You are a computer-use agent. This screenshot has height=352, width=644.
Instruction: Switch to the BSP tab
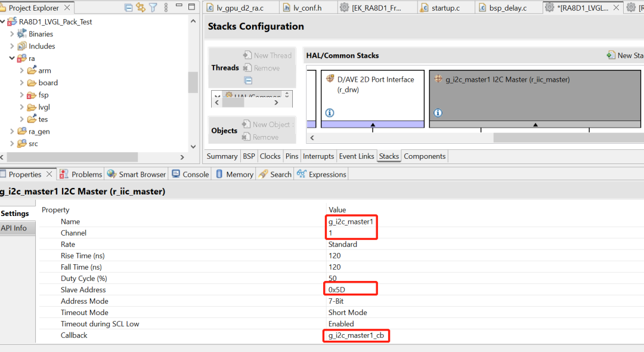coord(249,156)
